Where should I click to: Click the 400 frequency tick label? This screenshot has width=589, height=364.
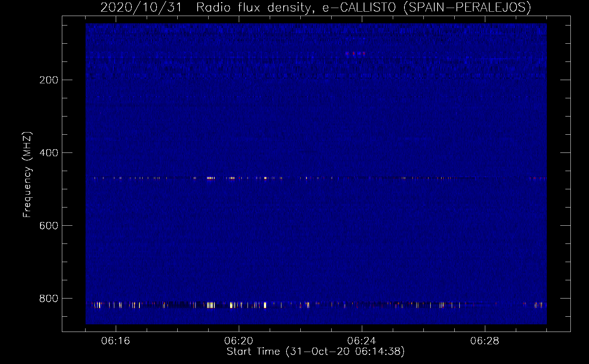coord(49,153)
